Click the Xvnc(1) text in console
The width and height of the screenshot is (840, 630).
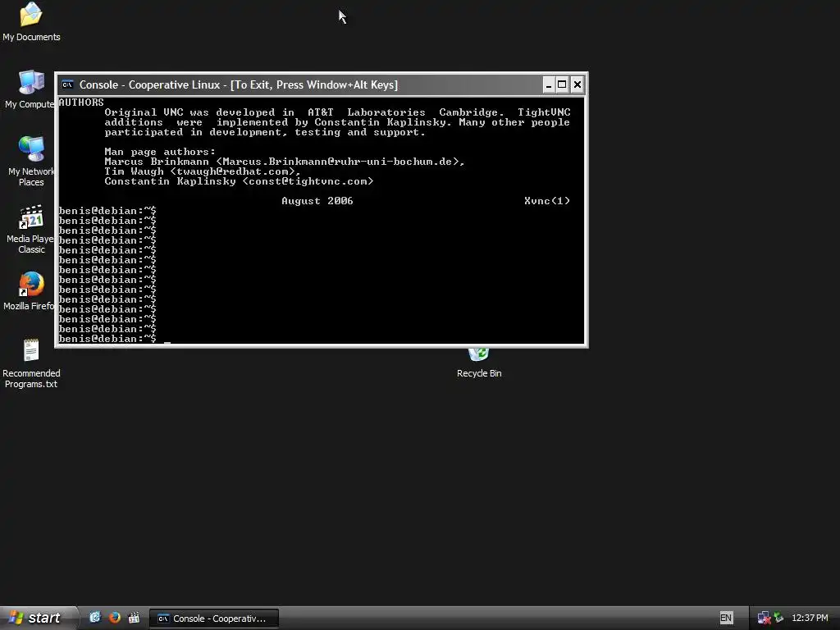(x=547, y=201)
